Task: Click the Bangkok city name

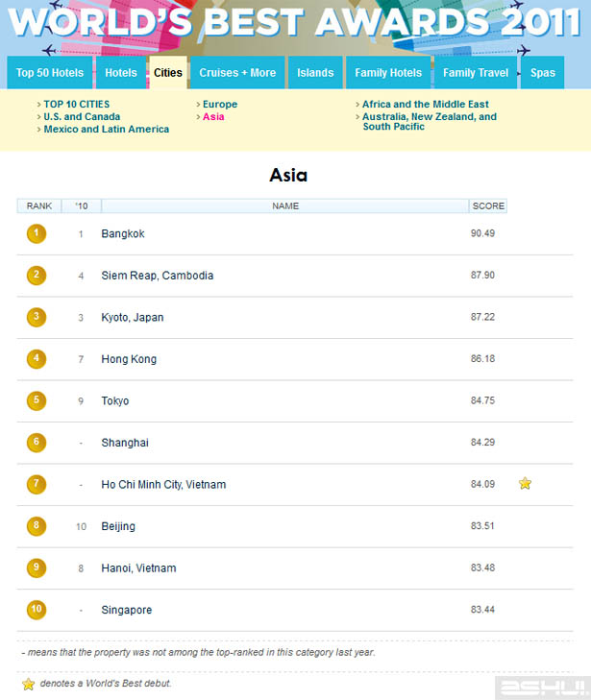Action: (123, 233)
